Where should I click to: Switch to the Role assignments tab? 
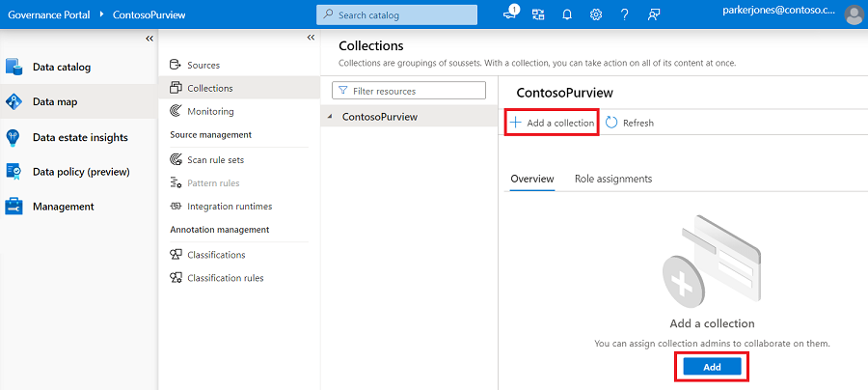coord(612,179)
